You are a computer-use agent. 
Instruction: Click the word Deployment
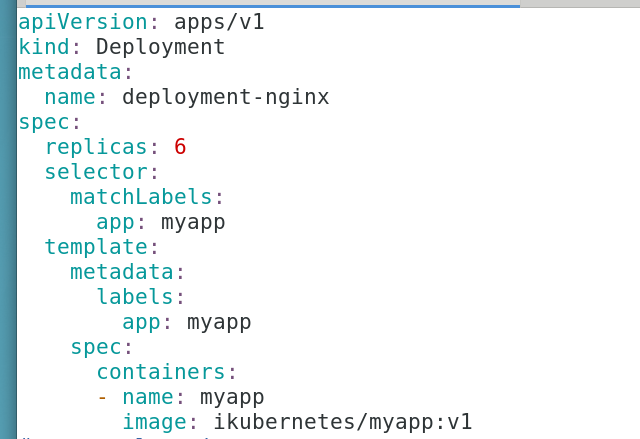click(x=160, y=47)
